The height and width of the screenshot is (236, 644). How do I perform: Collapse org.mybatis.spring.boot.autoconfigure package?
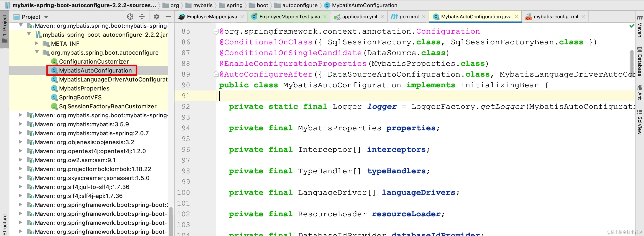click(37, 52)
